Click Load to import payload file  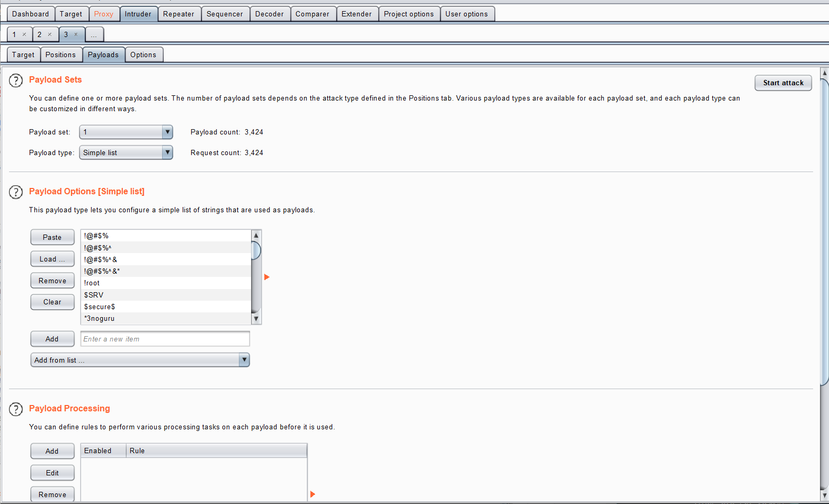(52, 259)
